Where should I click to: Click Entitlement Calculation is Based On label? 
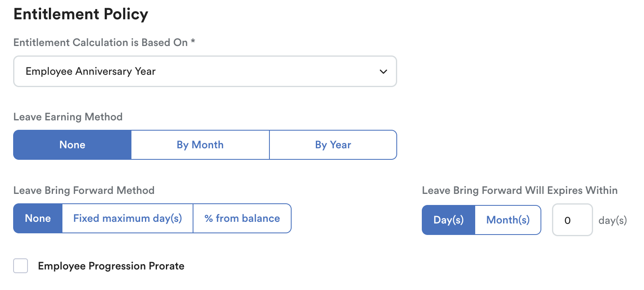pyautogui.click(x=101, y=42)
